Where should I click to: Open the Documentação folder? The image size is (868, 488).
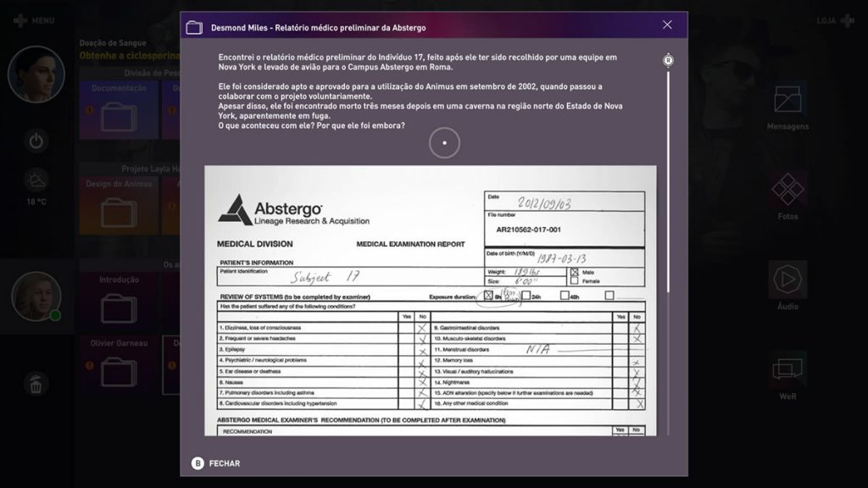click(x=119, y=110)
